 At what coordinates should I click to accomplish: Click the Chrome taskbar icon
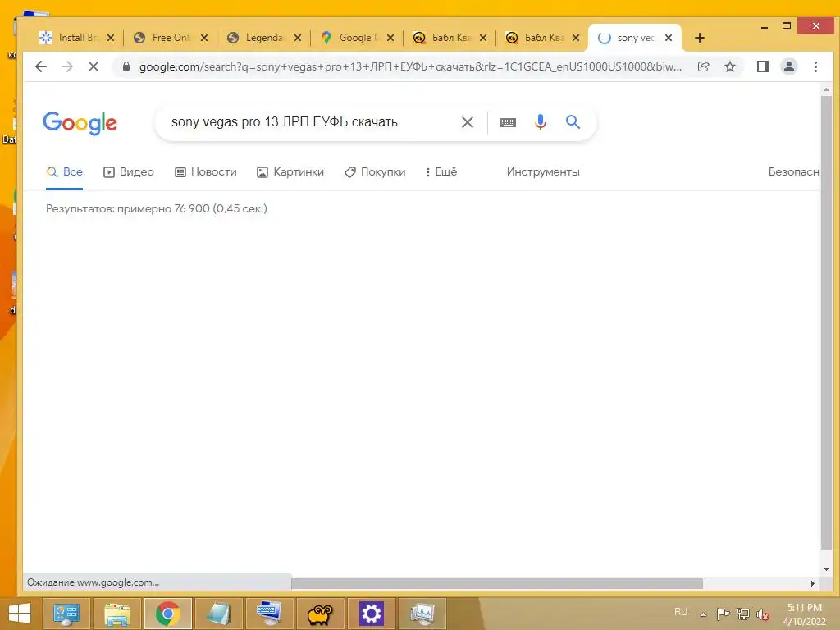tap(167, 614)
